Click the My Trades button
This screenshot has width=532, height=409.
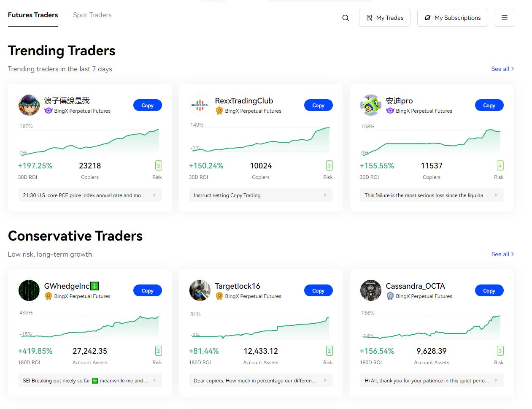[384, 18]
